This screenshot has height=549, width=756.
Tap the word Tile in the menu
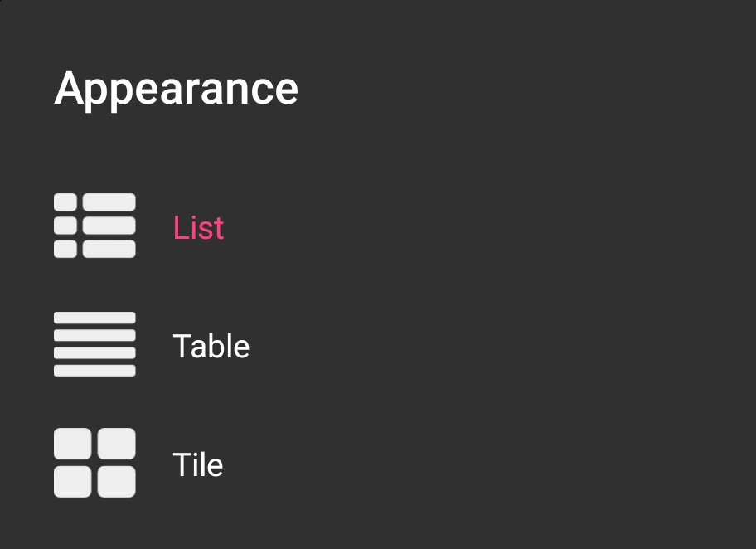coord(197,464)
